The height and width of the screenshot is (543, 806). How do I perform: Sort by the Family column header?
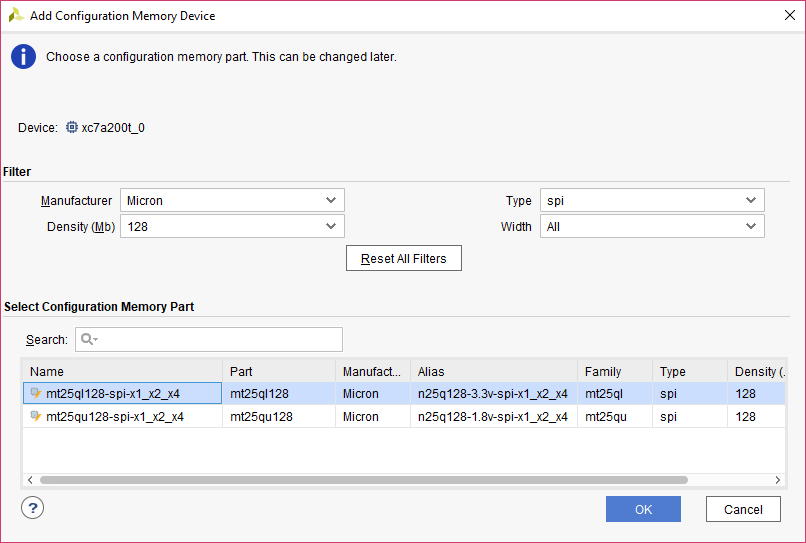pyautogui.click(x=614, y=372)
